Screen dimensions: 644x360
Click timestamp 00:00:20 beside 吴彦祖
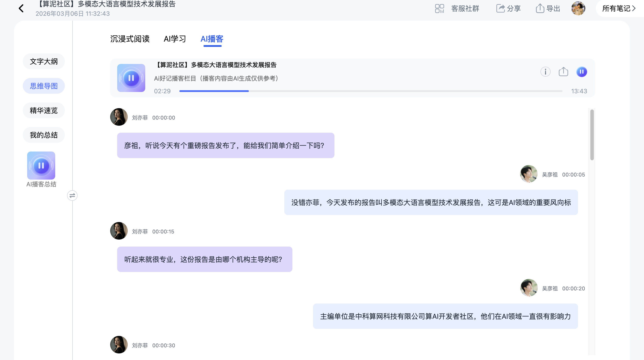[573, 288]
